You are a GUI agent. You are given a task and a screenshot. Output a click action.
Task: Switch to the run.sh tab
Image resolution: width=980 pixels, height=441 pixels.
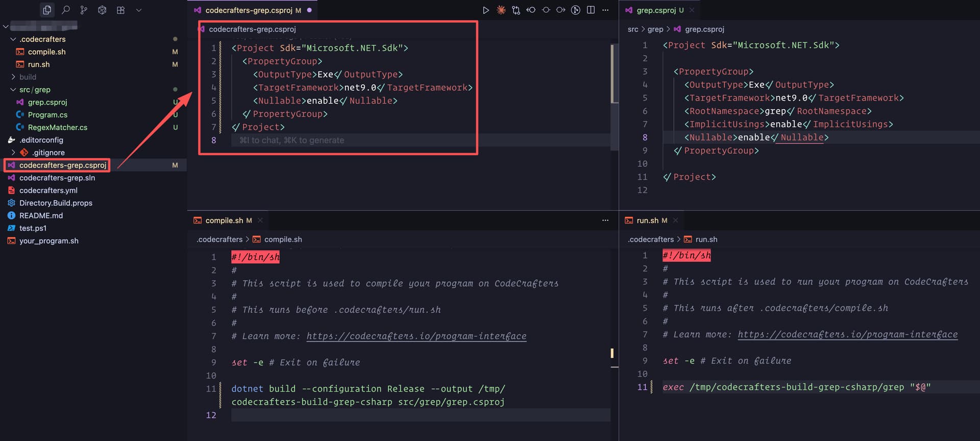pyautogui.click(x=647, y=220)
